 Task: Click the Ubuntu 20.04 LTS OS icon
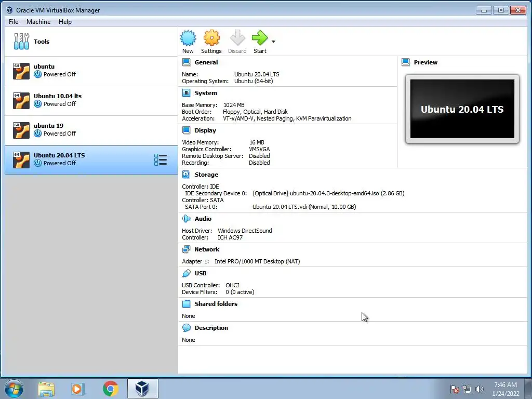(x=21, y=160)
